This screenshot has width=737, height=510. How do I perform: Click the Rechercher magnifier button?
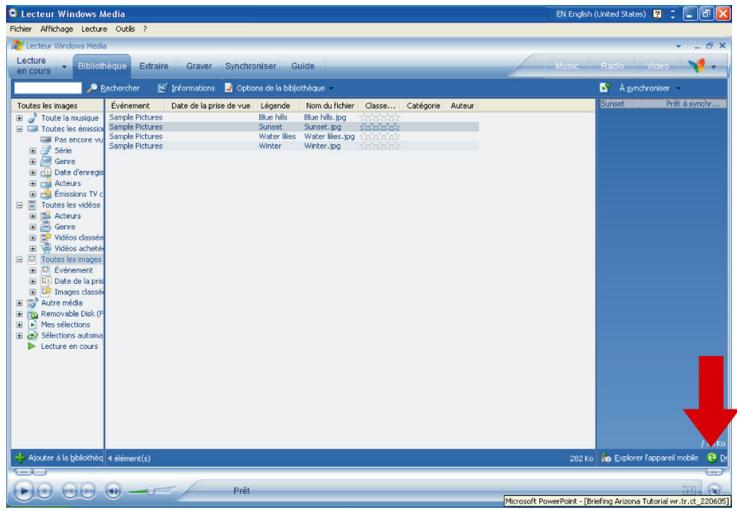(114, 88)
